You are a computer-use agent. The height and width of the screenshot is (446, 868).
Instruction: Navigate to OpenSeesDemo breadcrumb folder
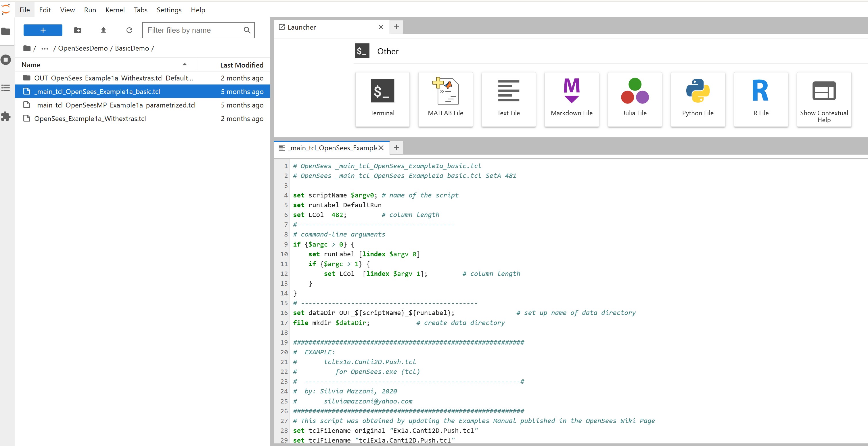pos(83,49)
